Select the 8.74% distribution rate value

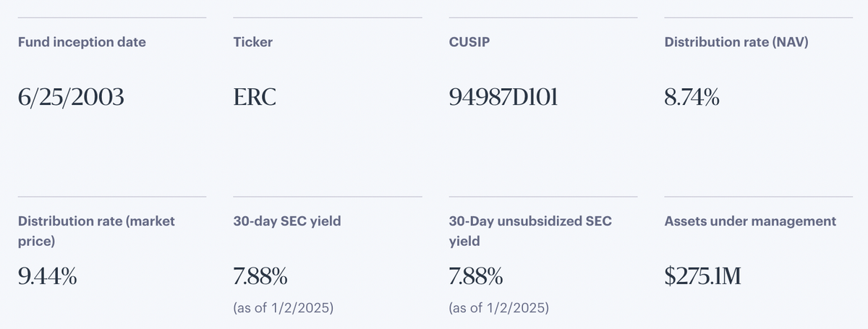click(692, 97)
